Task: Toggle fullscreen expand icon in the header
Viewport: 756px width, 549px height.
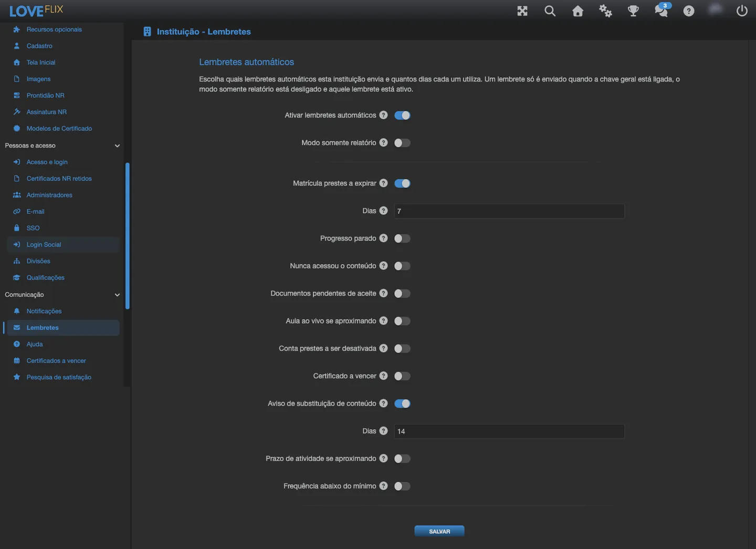Action: pyautogui.click(x=522, y=11)
